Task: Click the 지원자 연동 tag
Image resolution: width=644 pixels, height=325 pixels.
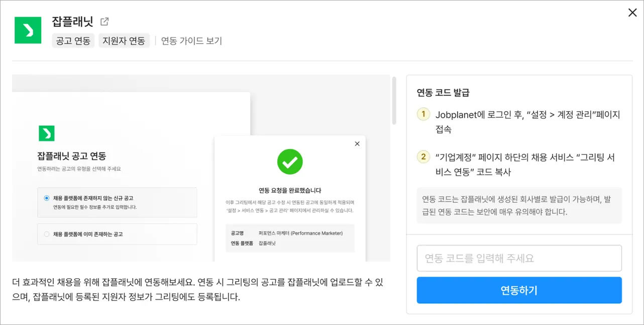Action: (x=124, y=41)
